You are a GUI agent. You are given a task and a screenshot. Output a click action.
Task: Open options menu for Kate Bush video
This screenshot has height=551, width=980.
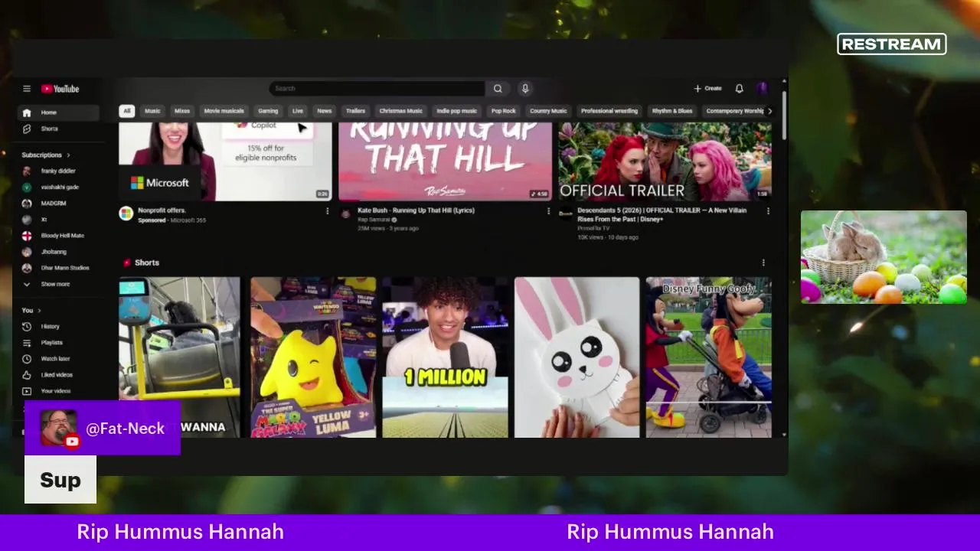click(548, 211)
